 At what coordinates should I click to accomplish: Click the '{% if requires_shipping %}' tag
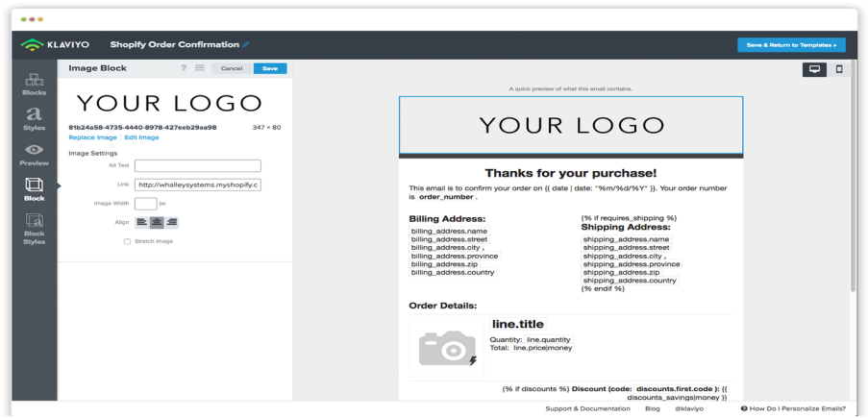pyautogui.click(x=629, y=218)
